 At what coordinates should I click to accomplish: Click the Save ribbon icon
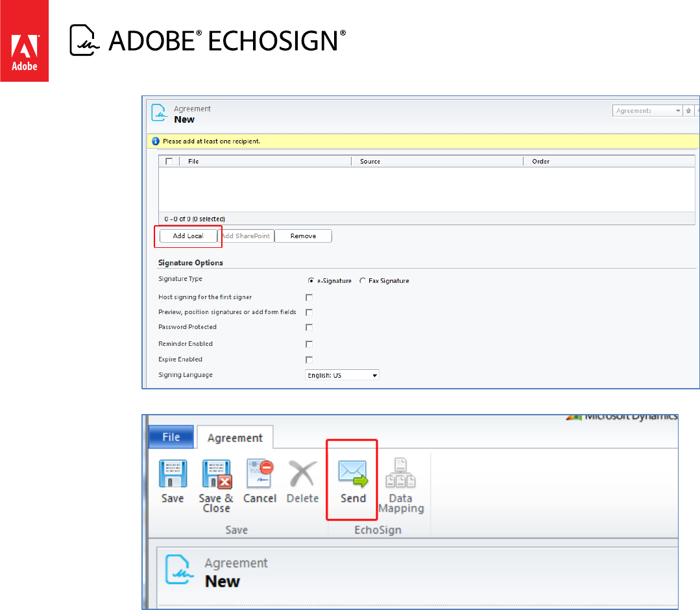point(173,474)
